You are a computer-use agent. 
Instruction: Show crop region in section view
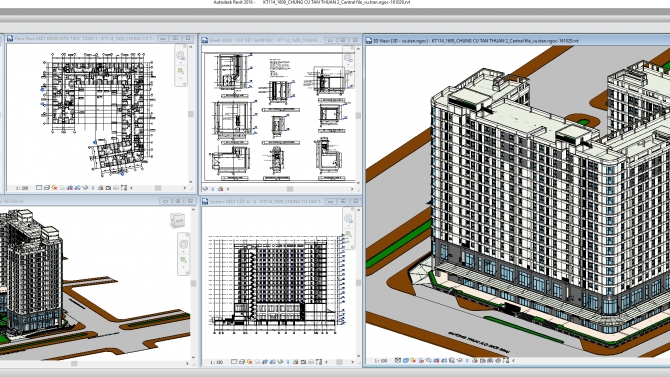pyautogui.click(x=273, y=362)
